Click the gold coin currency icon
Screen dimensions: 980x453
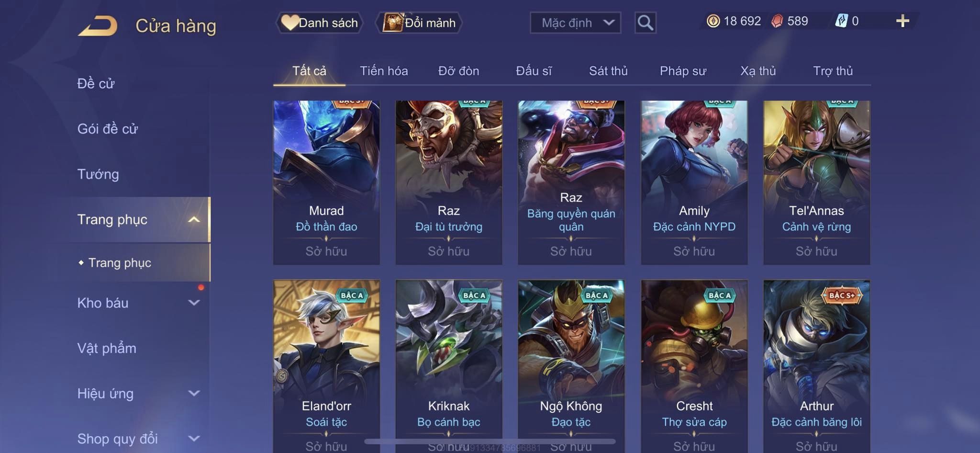click(x=713, y=21)
